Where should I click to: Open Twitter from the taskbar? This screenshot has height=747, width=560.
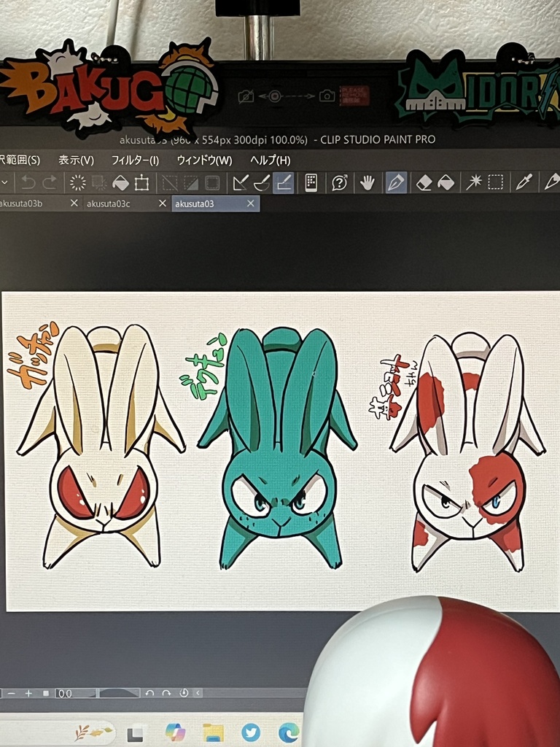coord(251,732)
